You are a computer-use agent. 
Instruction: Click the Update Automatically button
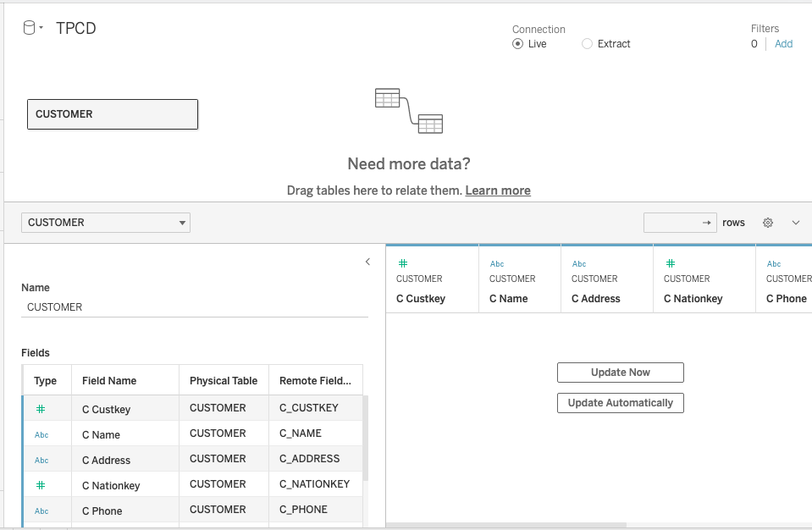[620, 403]
